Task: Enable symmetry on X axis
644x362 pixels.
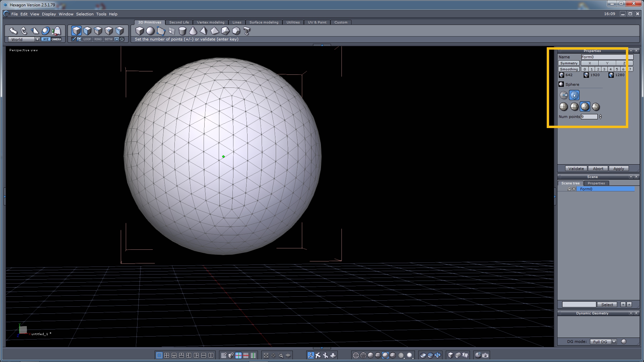Action: point(589,63)
